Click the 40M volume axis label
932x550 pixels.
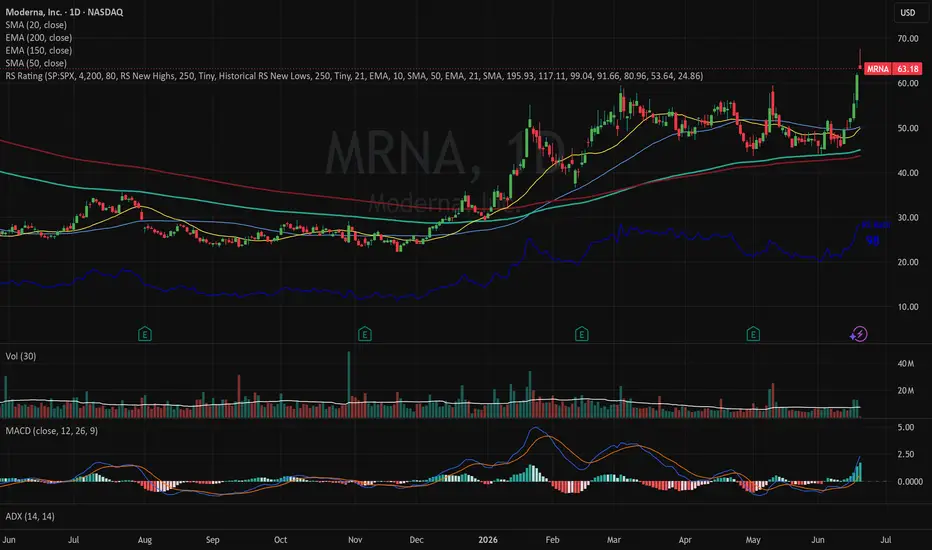(906, 364)
